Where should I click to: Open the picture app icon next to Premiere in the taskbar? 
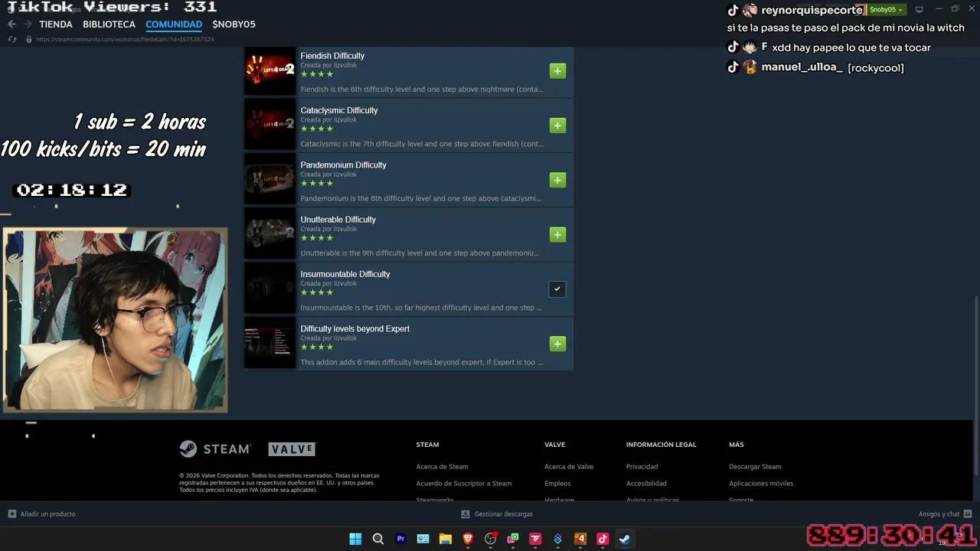(423, 539)
